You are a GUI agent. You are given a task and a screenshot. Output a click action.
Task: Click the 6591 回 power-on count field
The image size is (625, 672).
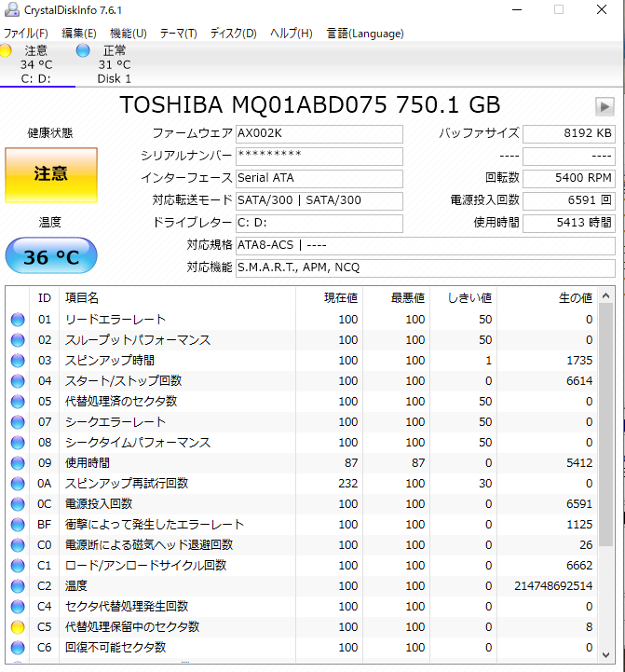569,201
